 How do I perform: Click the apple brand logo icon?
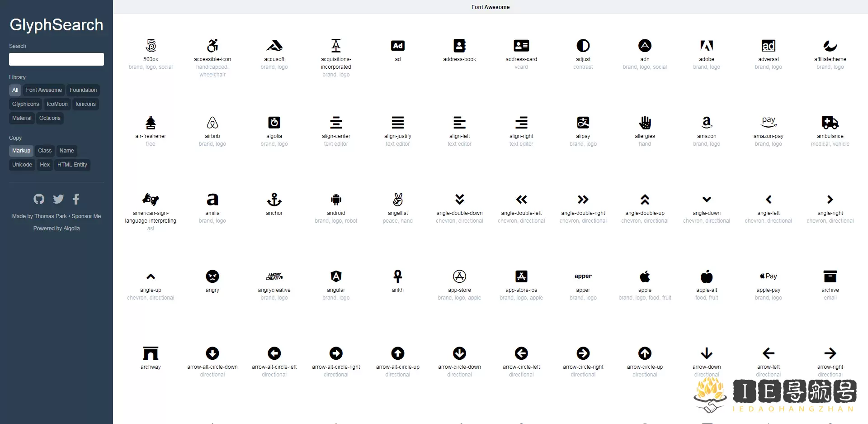click(x=645, y=276)
